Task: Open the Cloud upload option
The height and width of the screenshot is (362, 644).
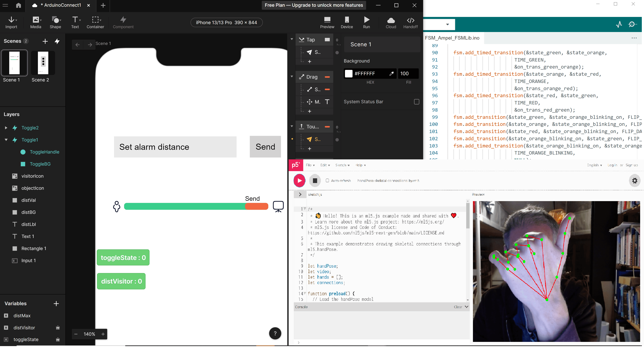Action: pos(391,22)
